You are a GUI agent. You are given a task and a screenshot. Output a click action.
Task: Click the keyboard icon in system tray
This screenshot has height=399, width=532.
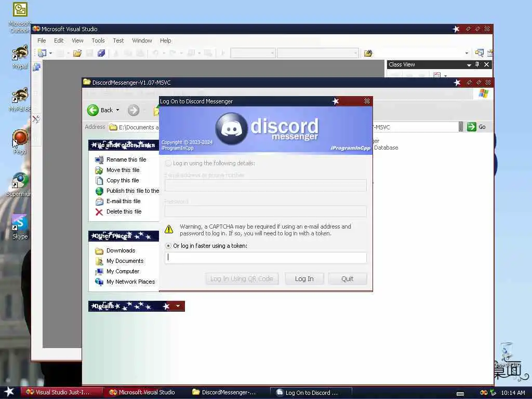[x=460, y=393]
